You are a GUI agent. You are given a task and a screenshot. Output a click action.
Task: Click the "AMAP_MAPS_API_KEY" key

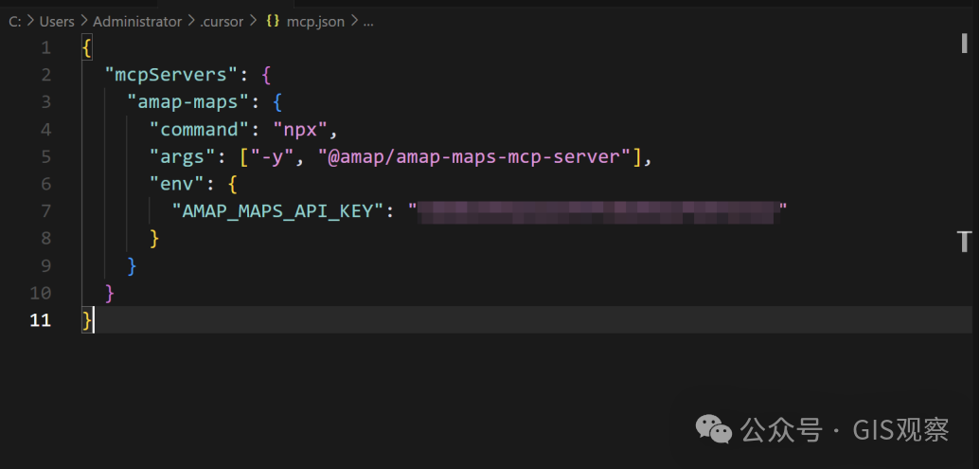coord(276,210)
